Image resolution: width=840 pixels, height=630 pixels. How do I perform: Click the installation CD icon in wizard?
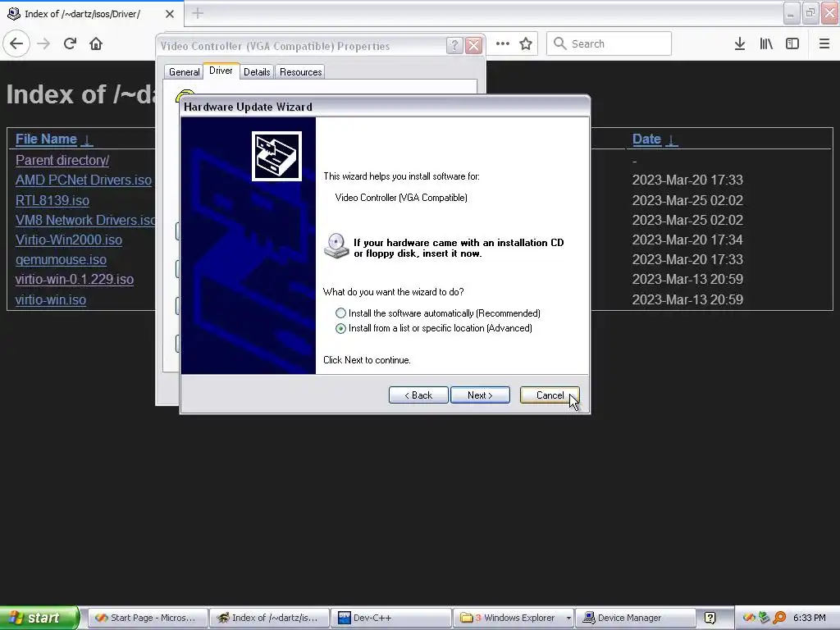(x=336, y=246)
